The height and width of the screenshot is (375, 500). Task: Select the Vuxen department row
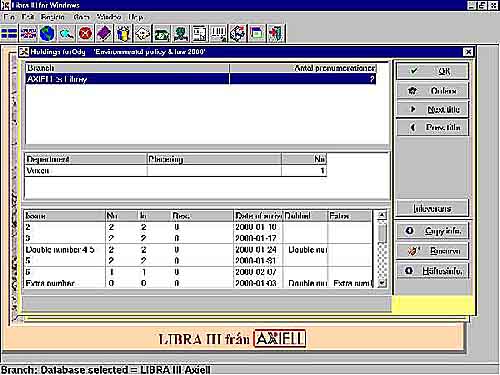(x=176, y=171)
